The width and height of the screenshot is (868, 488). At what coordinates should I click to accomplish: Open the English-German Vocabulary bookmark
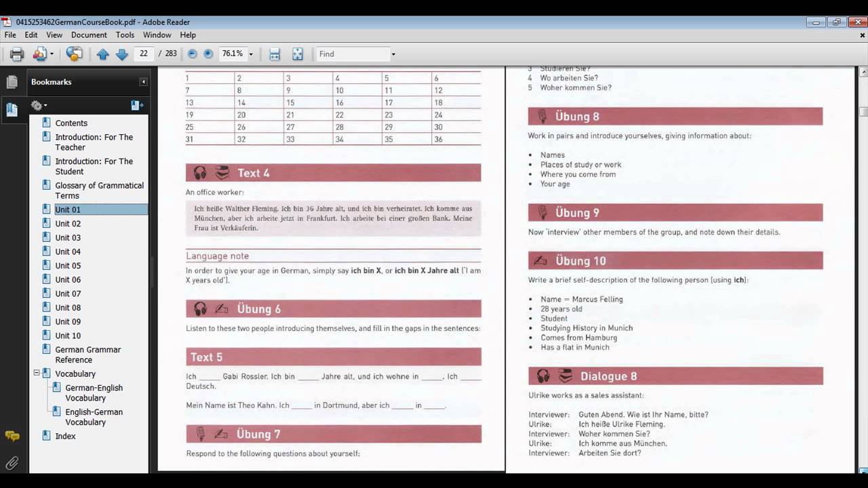pos(94,417)
